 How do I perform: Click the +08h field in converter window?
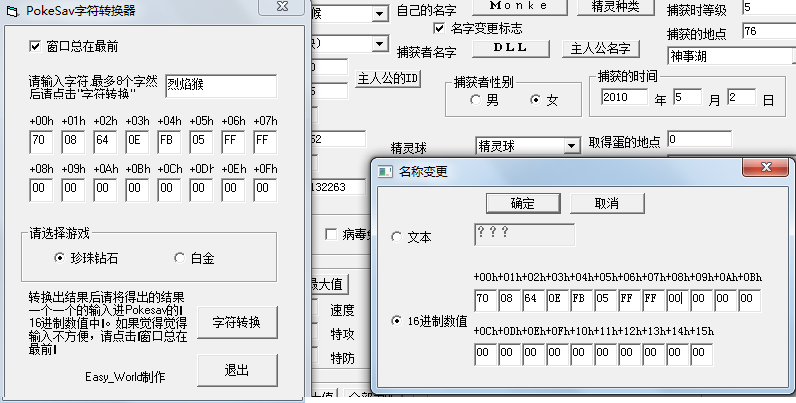point(41,190)
